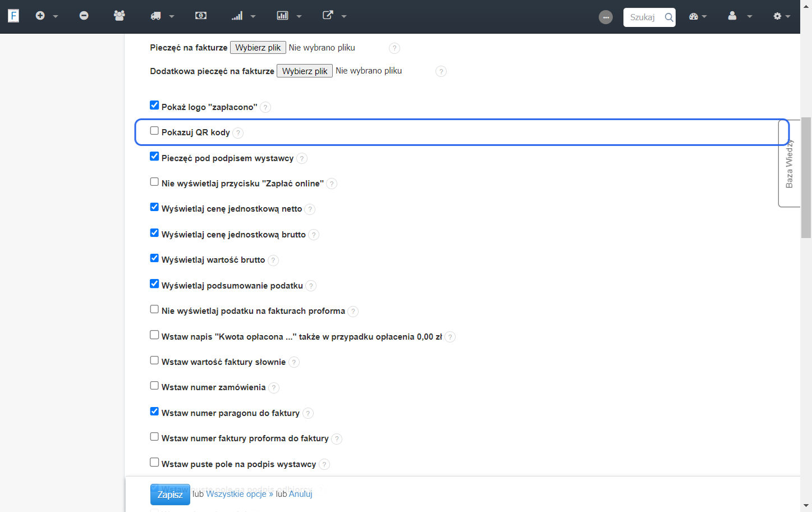The height and width of the screenshot is (512, 812).
Task: Click the external link share icon
Action: click(x=328, y=15)
